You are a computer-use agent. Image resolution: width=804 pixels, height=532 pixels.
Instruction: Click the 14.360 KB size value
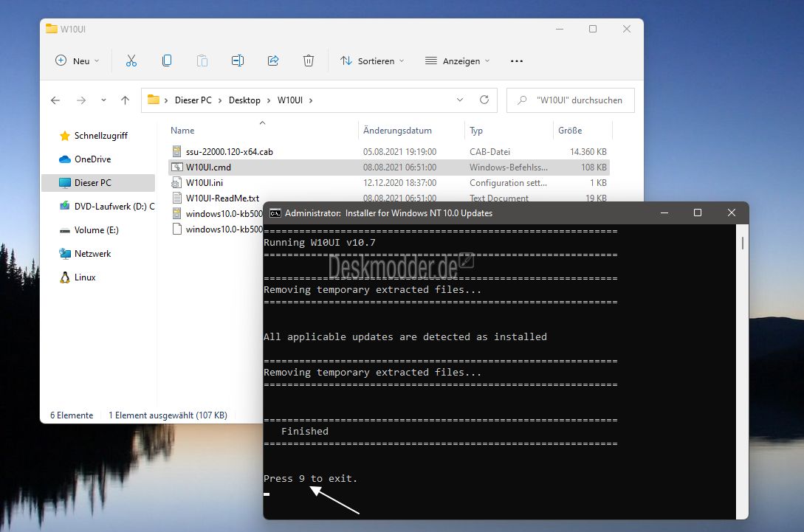coord(588,152)
